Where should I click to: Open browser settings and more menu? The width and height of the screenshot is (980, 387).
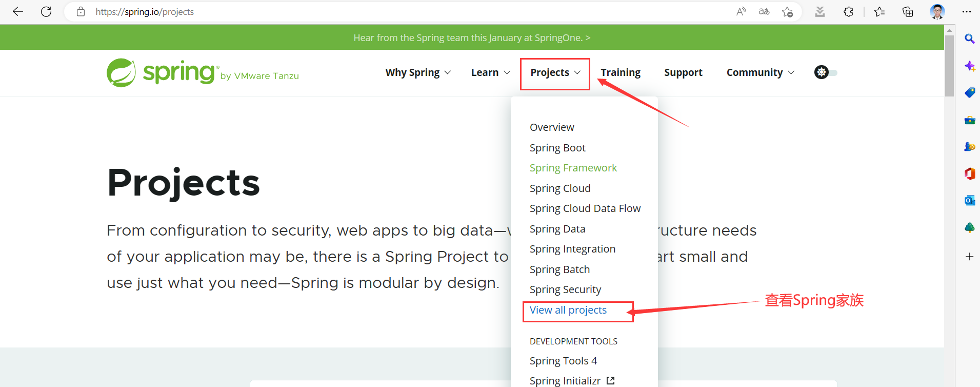pyautogui.click(x=967, y=11)
